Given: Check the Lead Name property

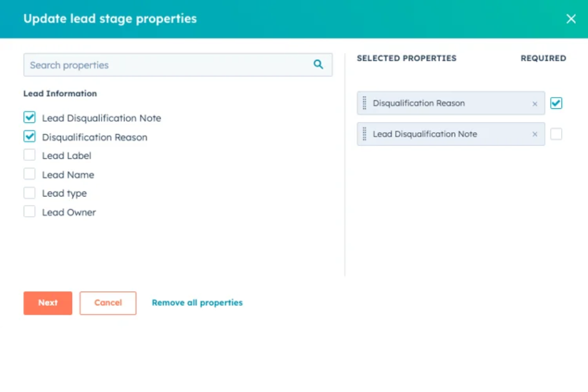Looking at the screenshot, I should (x=30, y=174).
